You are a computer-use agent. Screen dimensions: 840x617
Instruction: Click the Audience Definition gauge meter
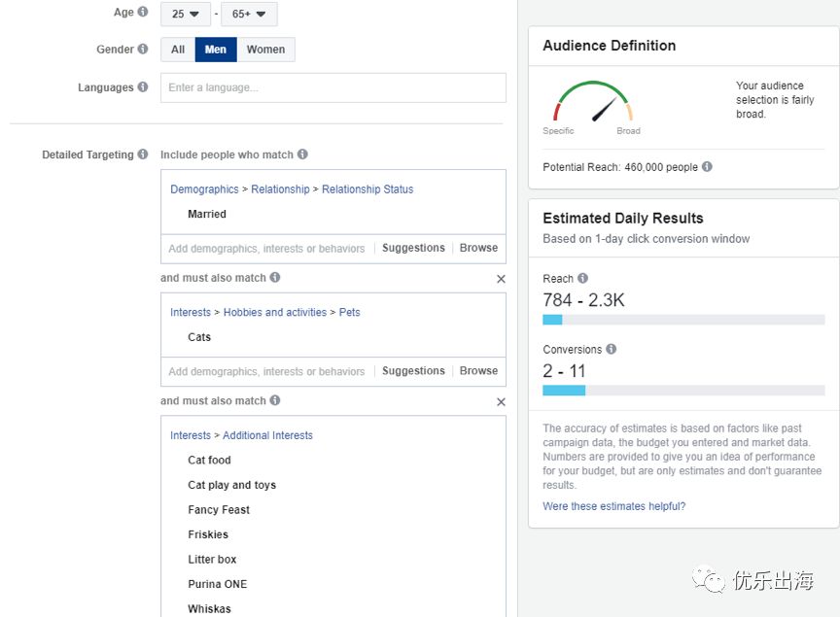tap(592, 105)
